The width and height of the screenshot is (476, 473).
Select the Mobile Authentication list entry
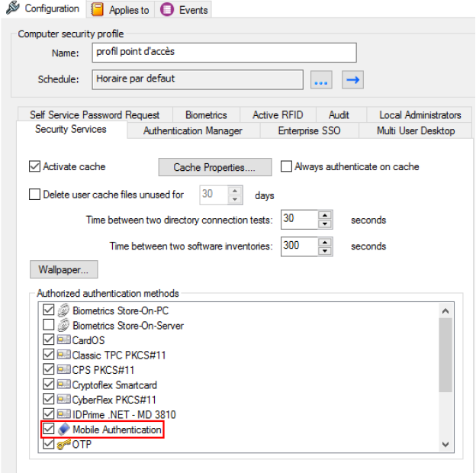click(117, 430)
